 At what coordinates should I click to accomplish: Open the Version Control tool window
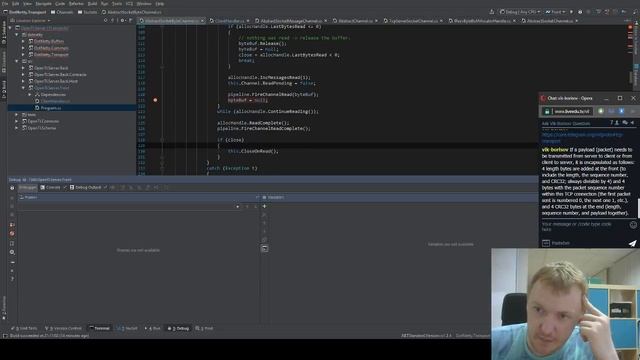(63, 328)
